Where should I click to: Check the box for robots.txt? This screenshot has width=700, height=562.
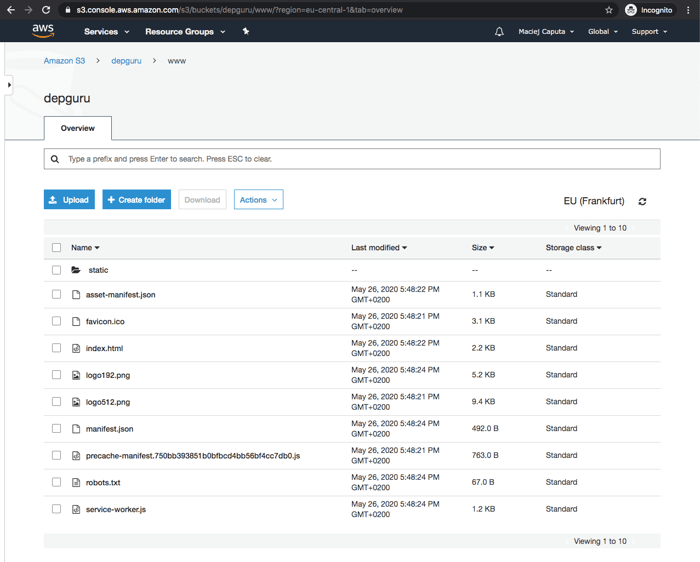coord(56,483)
